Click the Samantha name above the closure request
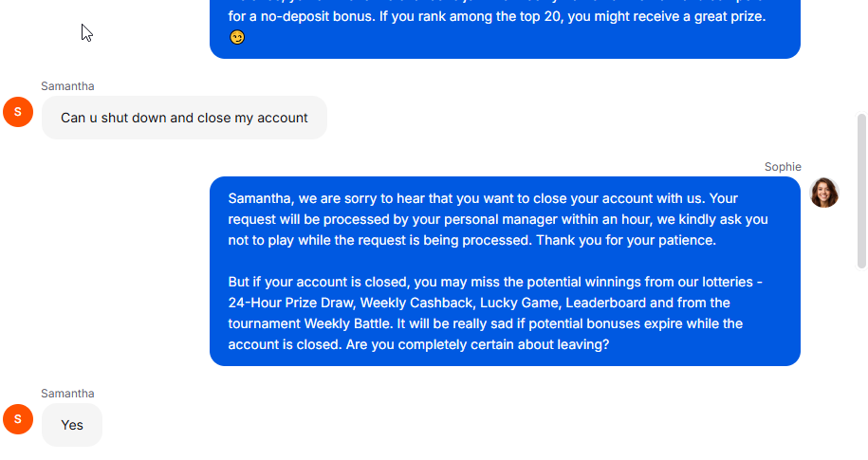The image size is (868, 460). point(67,86)
